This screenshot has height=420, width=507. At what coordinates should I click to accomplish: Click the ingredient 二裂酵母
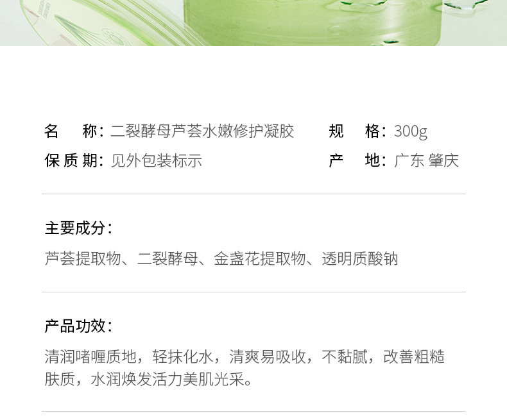point(168,259)
